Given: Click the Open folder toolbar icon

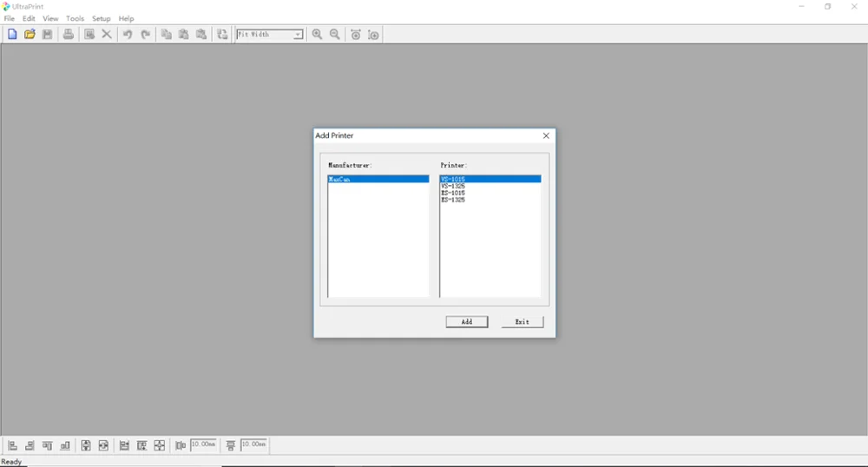Looking at the screenshot, I should pos(30,35).
